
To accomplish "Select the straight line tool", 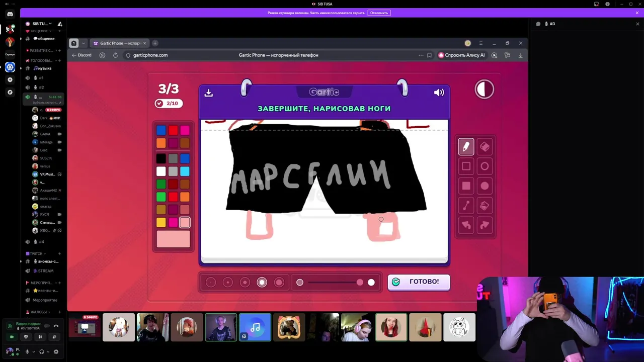I will click(x=466, y=206).
